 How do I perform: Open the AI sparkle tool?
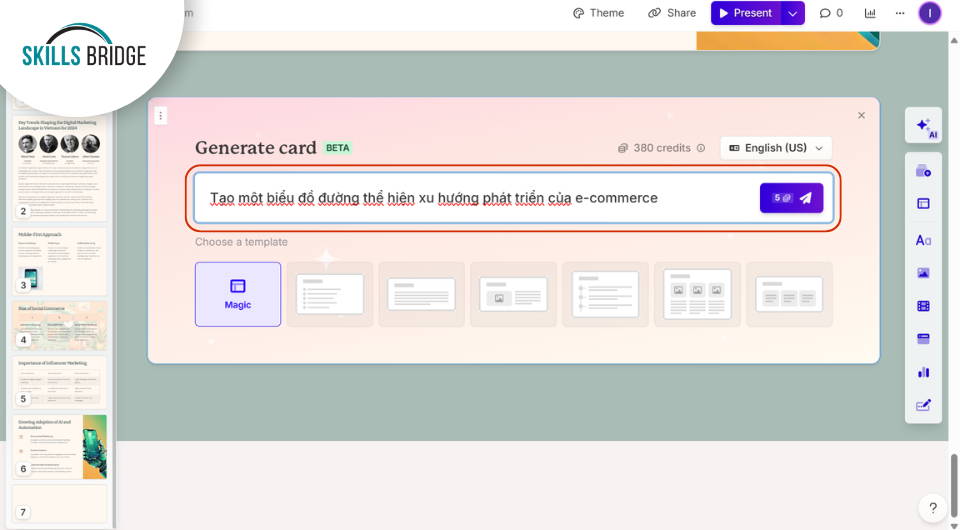pyautogui.click(x=923, y=125)
